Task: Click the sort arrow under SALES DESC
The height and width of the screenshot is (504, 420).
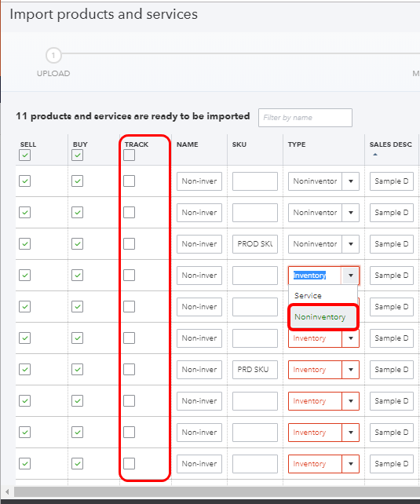Action: [x=375, y=155]
